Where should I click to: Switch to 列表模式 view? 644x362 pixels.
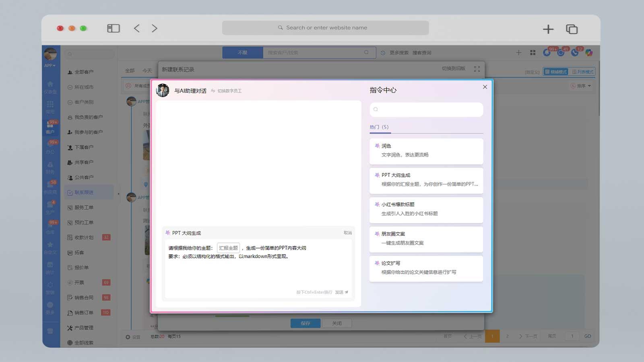point(583,72)
